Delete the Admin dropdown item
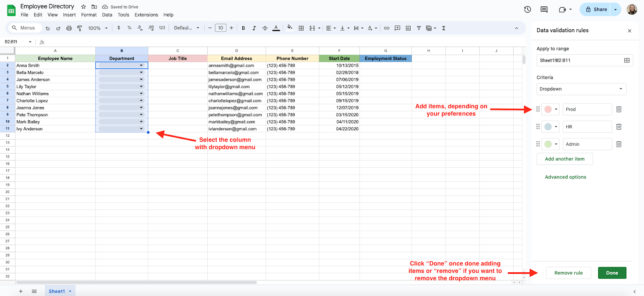This screenshot has width=644, height=296. pyautogui.click(x=619, y=144)
